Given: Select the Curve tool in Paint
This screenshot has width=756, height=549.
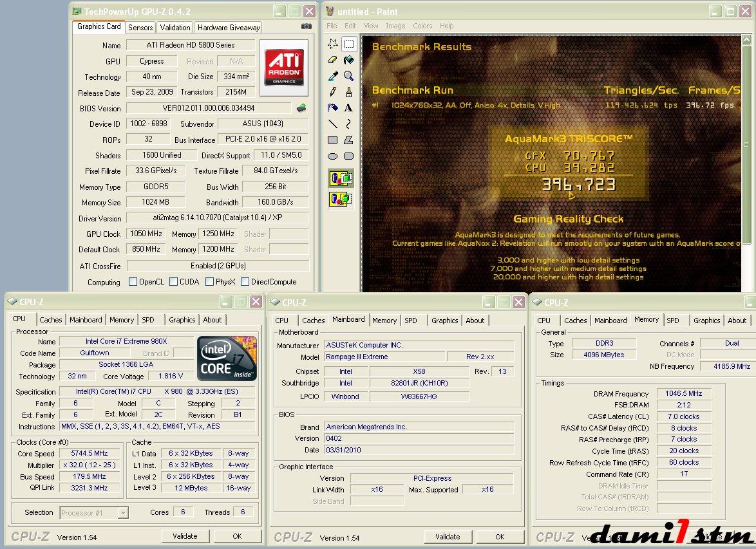Looking at the screenshot, I should (349, 124).
